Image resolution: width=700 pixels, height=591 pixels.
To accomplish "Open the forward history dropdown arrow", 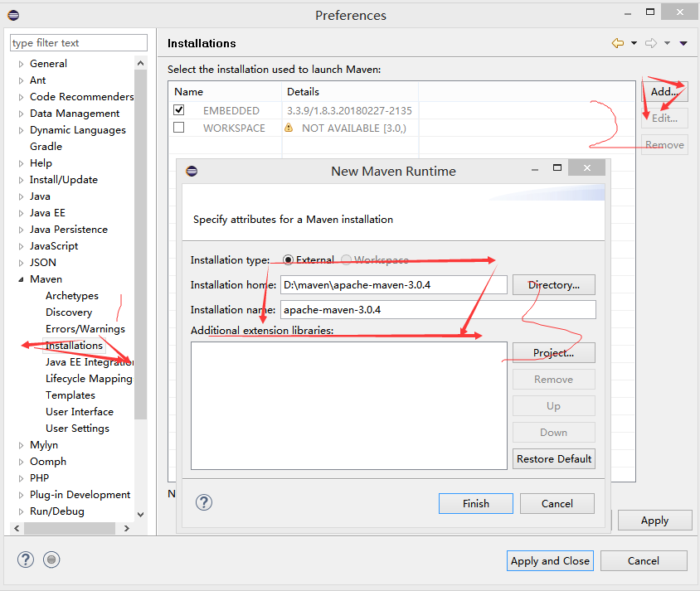I will [x=667, y=43].
